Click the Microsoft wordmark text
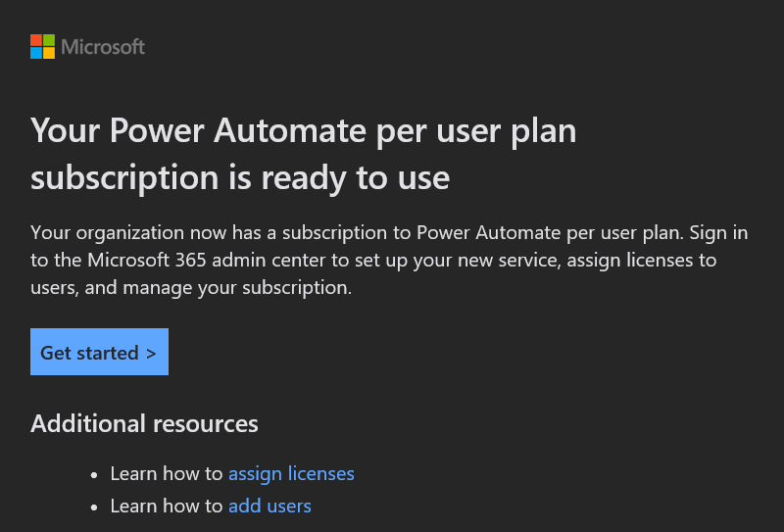The image size is (784, 532). tap(103, 47)
